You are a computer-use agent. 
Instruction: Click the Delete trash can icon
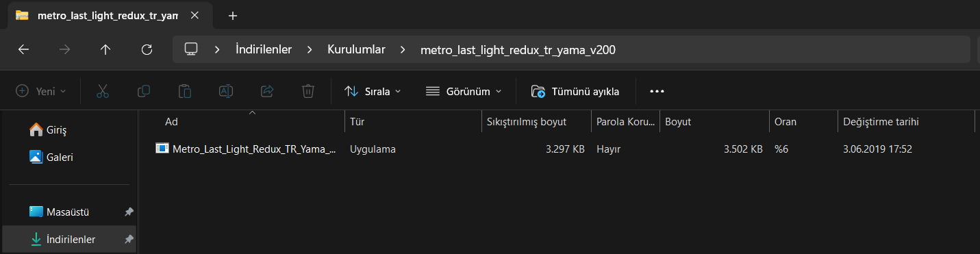(x=308, y=91)
